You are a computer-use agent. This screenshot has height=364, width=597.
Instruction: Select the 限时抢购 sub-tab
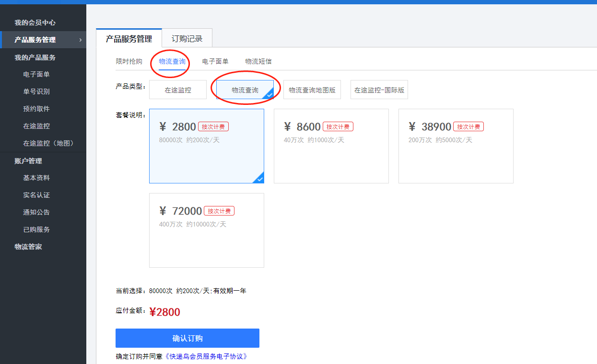coord(129,61)
